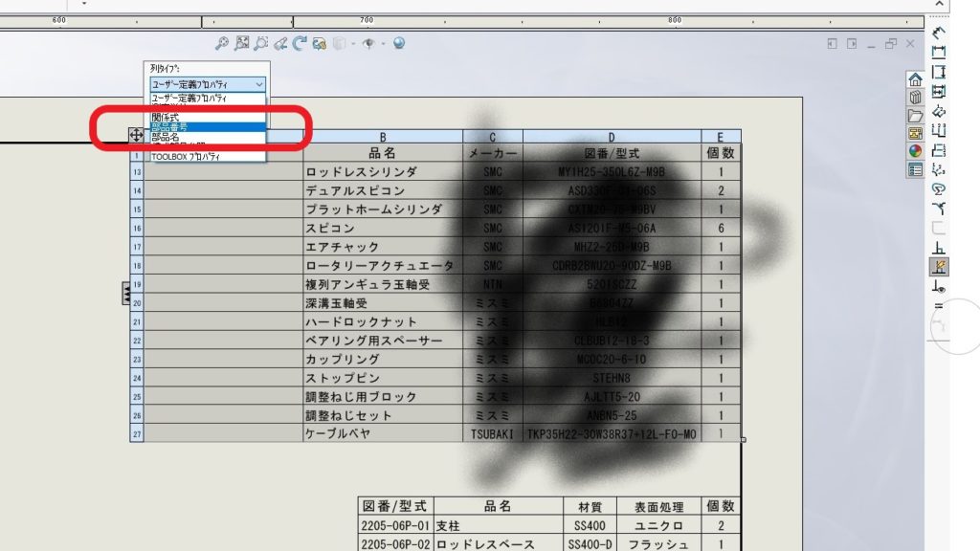
Task: Click the ロッドレスシリンダ cell in row 13
Action: 382,172
